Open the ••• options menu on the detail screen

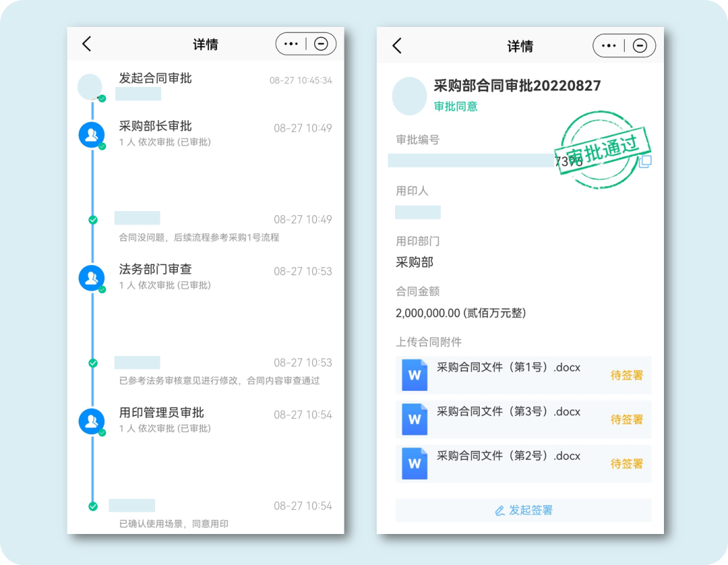[x=609, y=46]
